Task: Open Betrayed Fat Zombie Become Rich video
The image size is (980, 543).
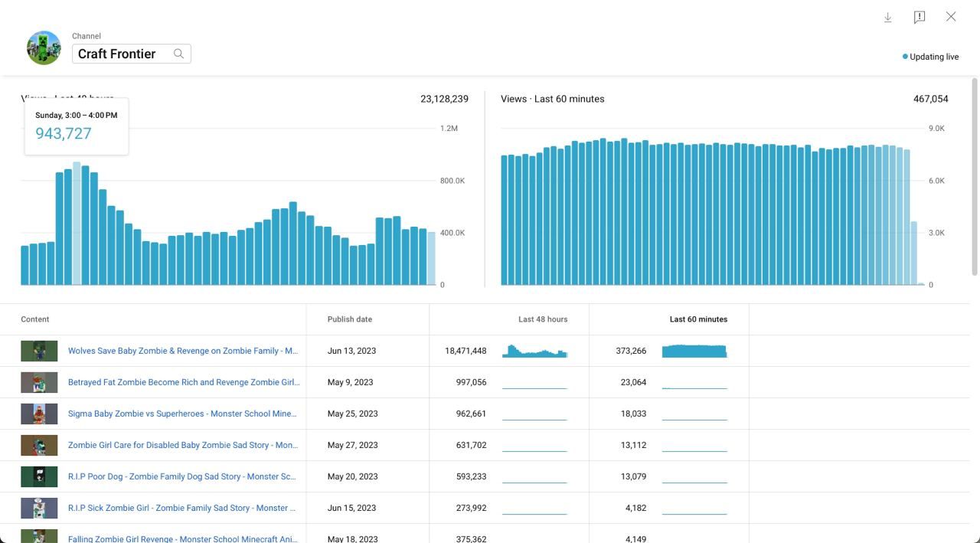Action: tap(184, 382)
